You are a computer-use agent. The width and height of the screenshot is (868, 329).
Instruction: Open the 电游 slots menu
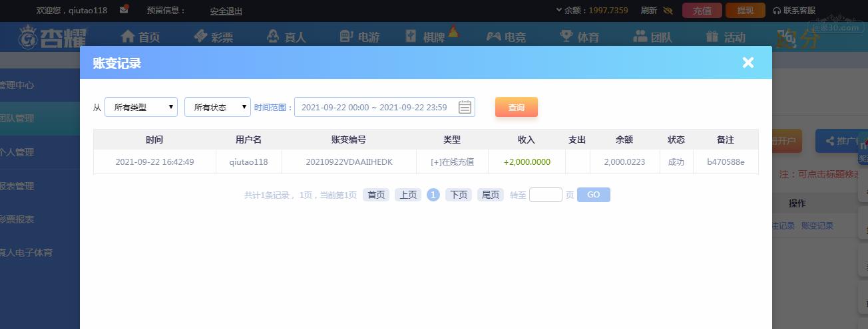click(359, 37)
